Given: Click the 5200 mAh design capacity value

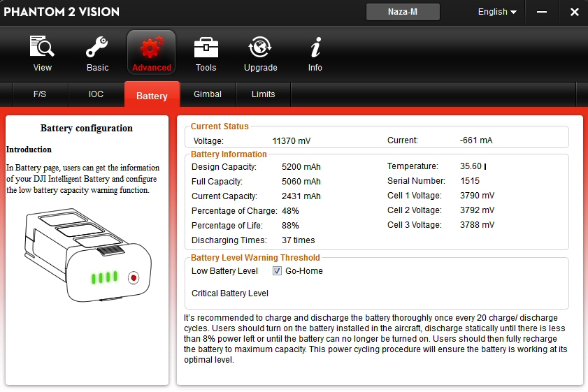Looking at the screenshot, I should [301, 167].
